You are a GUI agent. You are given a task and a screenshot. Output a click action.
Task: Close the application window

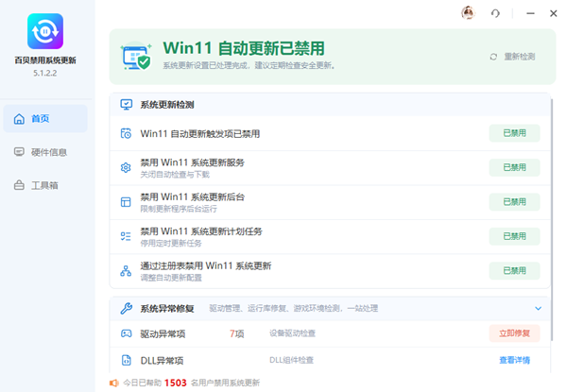553,13
